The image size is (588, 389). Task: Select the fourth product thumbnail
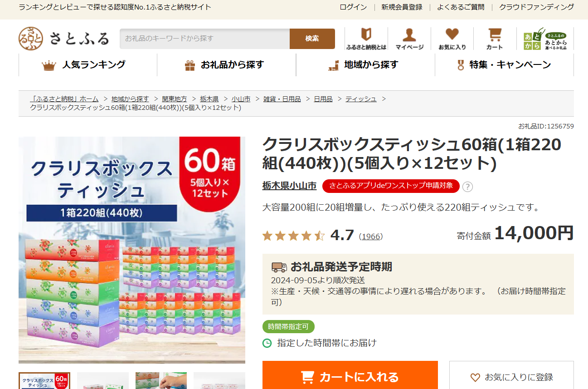tap(219, 381)
